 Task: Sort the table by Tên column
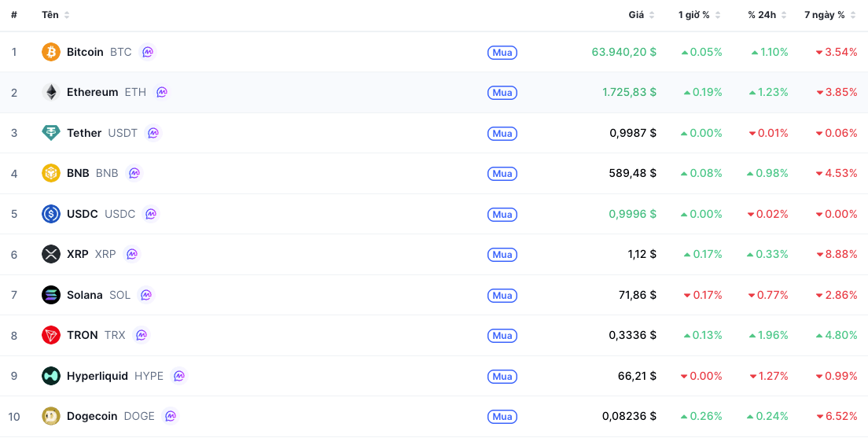coord(55,15)
